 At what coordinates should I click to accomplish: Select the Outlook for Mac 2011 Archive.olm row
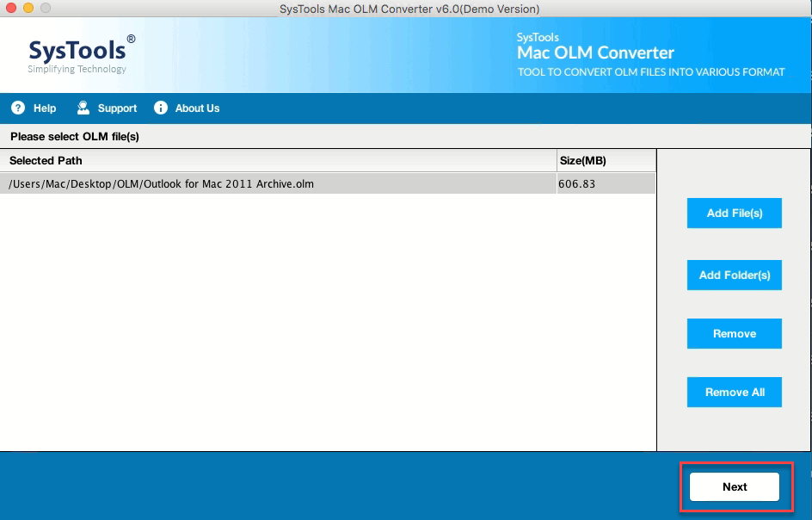pos(328,183)
